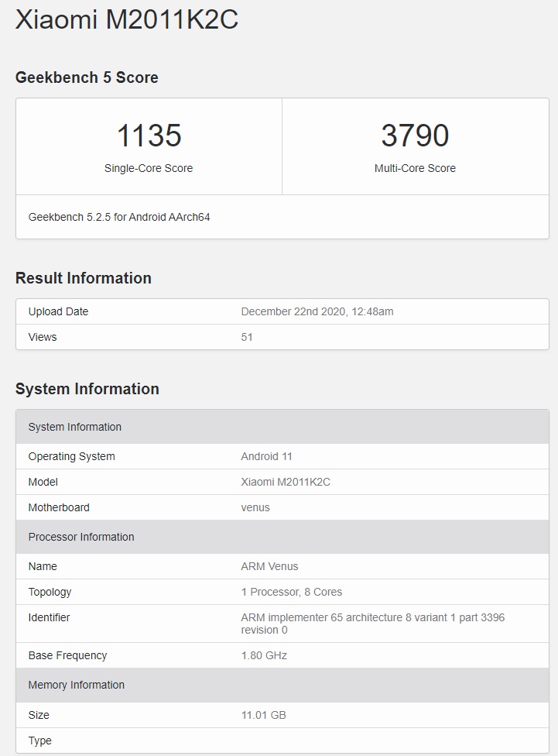The height and width of the screenshot is (756, 558).
Task: Click the Motherboard value venus
Action: (255, 507)
